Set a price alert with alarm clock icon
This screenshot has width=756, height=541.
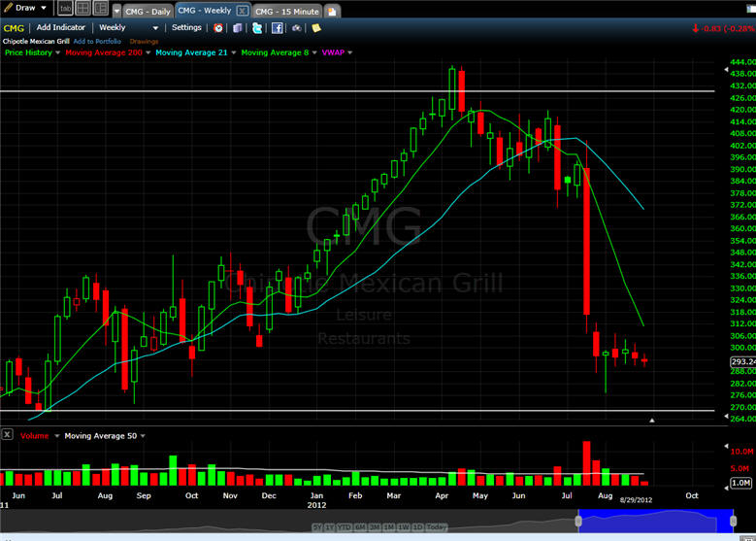218,28
